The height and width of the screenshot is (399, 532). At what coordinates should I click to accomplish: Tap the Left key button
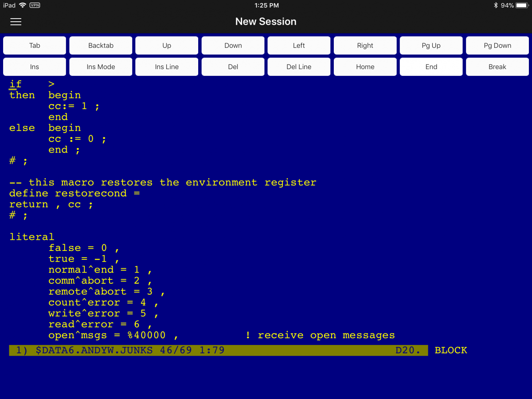coord(299,45)
